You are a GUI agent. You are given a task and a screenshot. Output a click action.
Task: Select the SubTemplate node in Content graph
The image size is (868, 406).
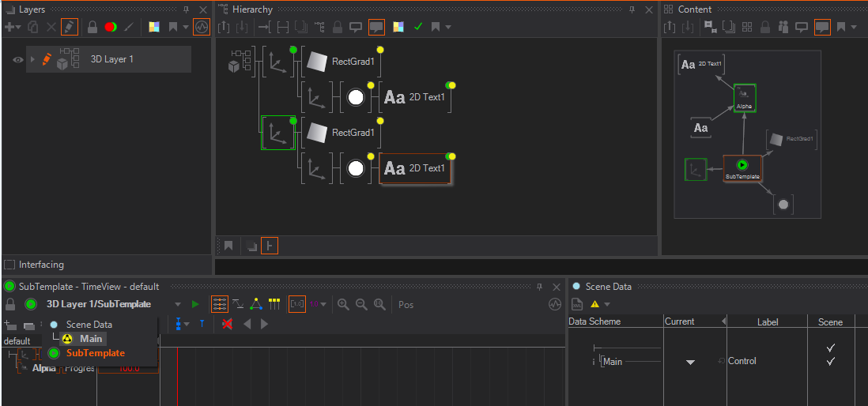[x=742, y=169]
